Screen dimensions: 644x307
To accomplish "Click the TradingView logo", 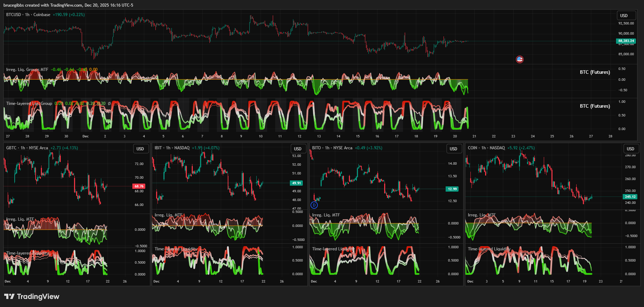I will [x=32, y=297].
